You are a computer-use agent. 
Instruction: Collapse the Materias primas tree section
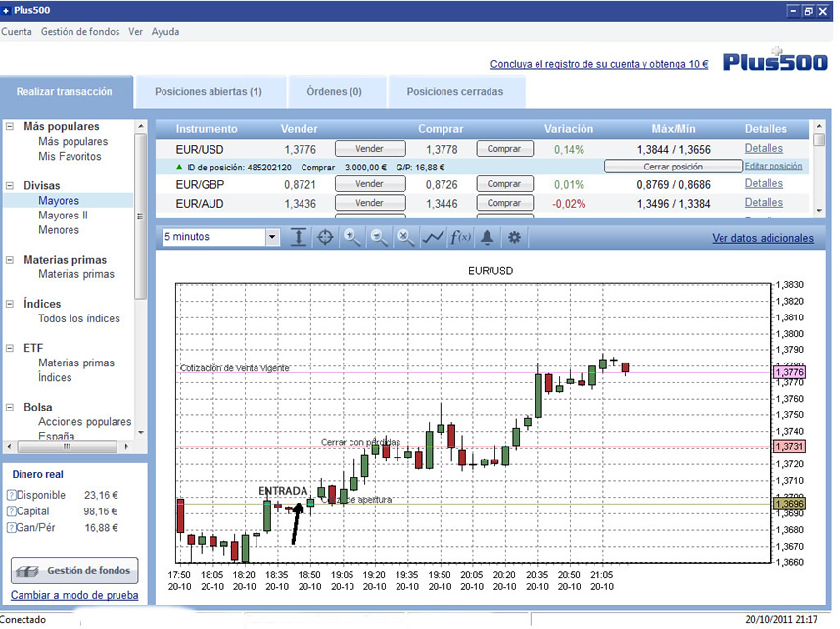11,260
